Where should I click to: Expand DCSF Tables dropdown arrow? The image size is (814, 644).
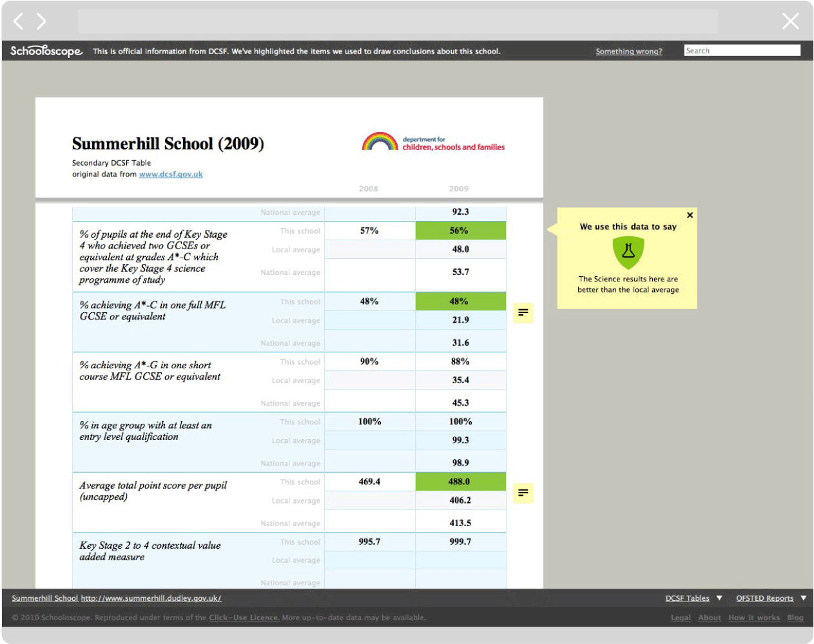pyautogui.click(x=719, y=598)
